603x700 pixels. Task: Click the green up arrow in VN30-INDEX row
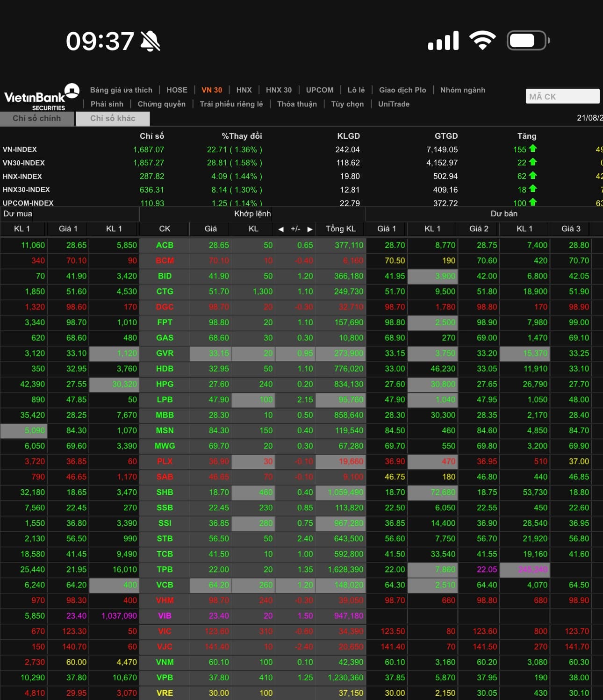coord(533,162)
